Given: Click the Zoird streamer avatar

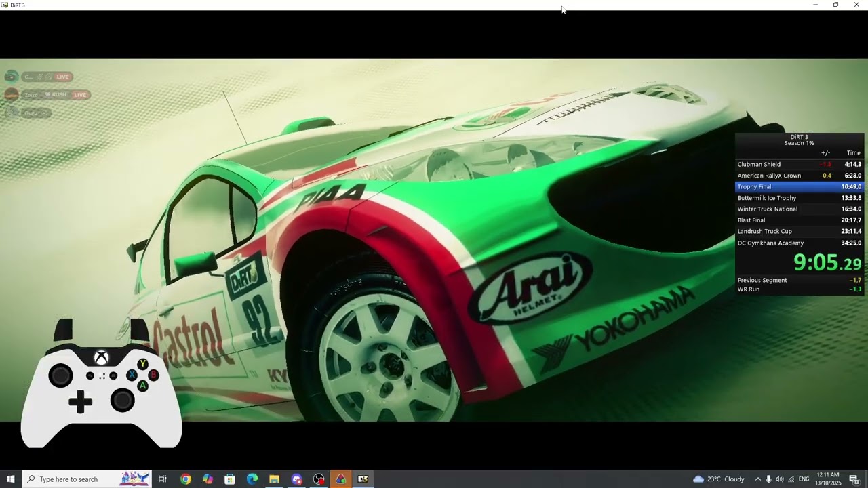Looking at the screenshot, I should click(11, 94).
